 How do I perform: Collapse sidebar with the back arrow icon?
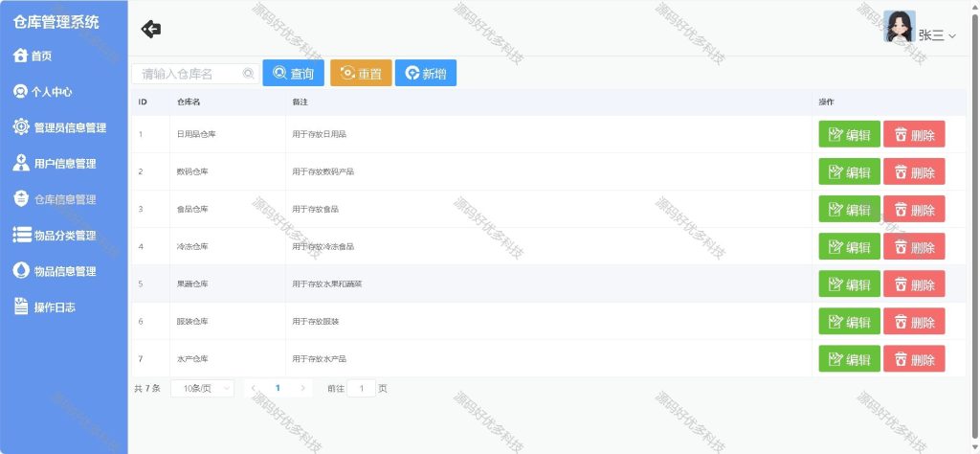pos(150,29)
